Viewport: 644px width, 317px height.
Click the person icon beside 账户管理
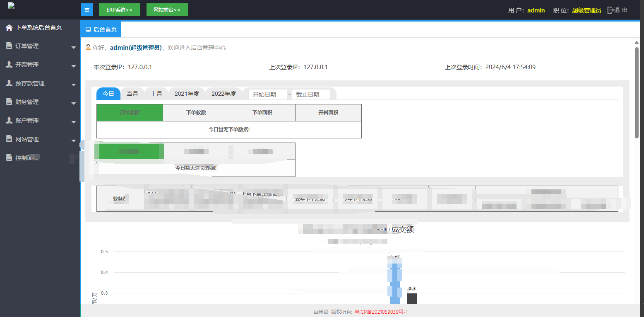pos(9,121)
